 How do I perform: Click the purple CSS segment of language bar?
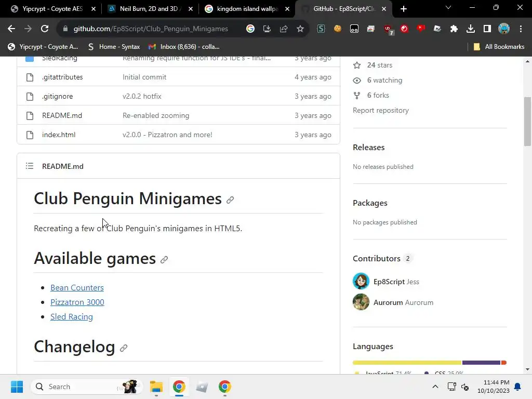click(481, 363)
